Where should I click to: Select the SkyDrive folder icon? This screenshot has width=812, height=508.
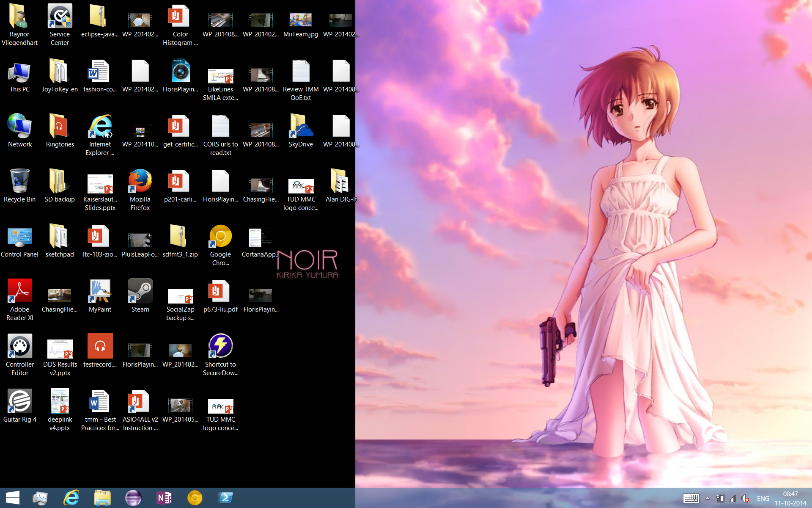[301, 126]
